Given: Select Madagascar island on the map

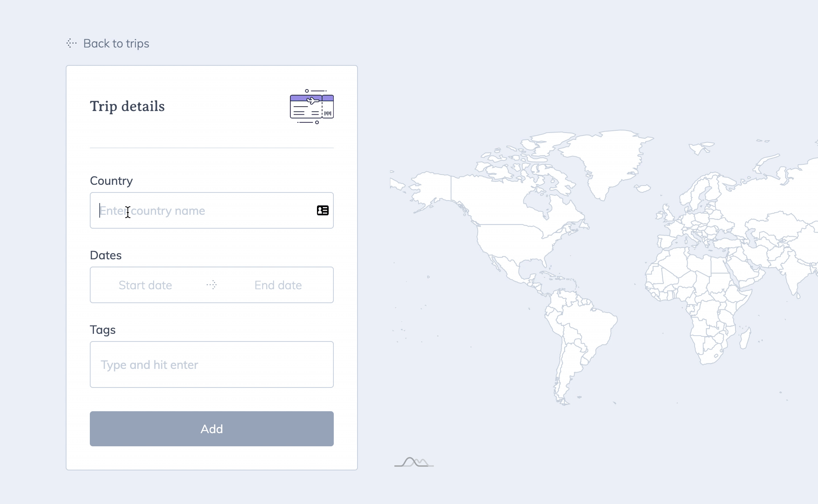Looking at the screenshot, I should point(745,338).
